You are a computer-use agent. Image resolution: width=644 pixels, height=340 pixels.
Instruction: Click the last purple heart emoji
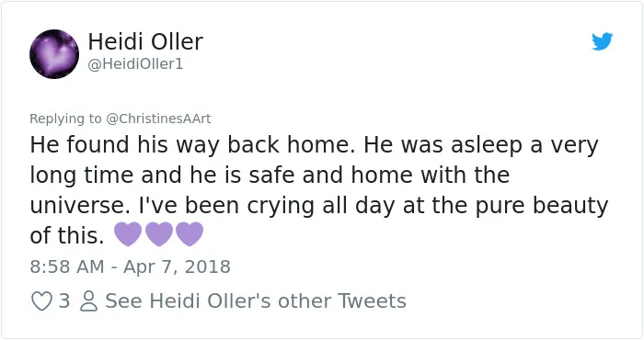coord(190,233)
